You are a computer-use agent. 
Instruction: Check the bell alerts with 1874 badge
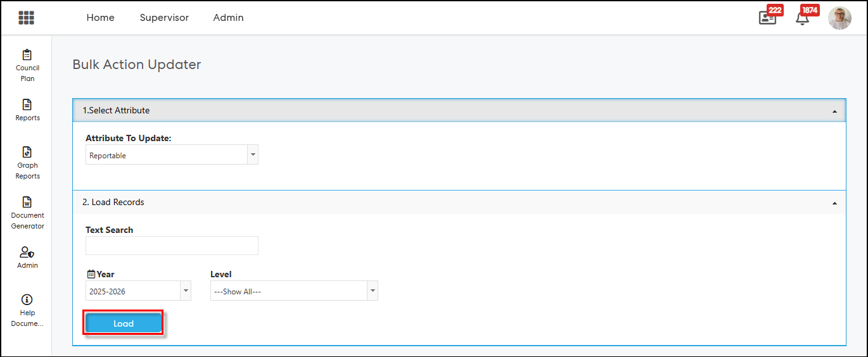[x=802, y=18]
